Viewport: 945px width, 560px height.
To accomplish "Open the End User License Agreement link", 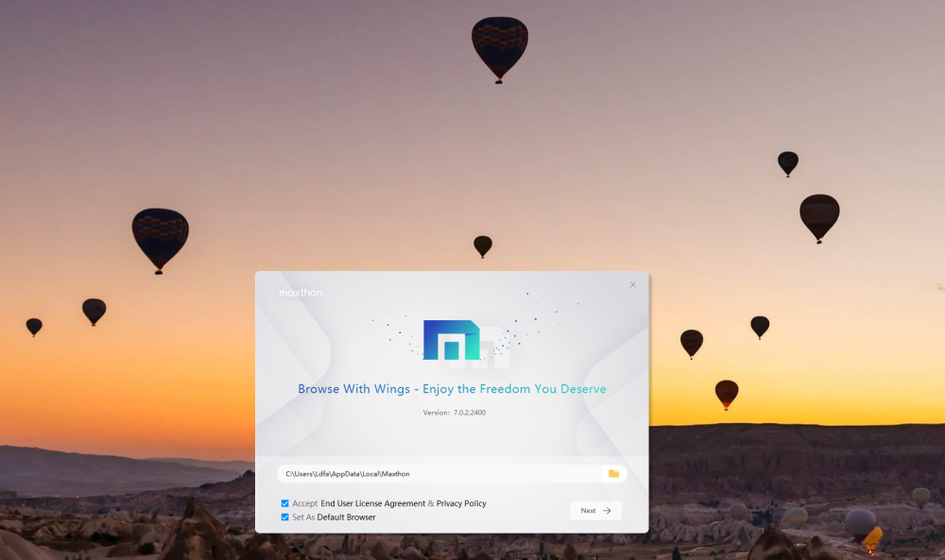I will [x=373, y=503].
